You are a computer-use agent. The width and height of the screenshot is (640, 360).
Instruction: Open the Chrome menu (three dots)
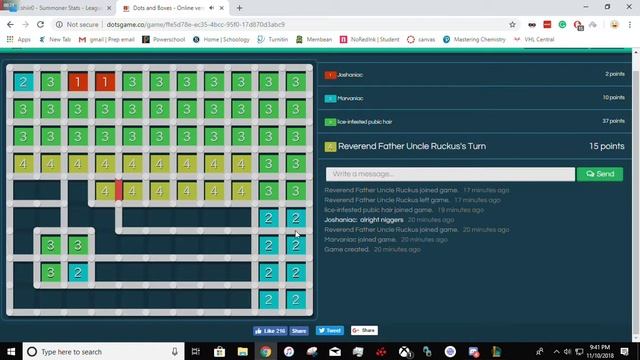tap(630, 24)
